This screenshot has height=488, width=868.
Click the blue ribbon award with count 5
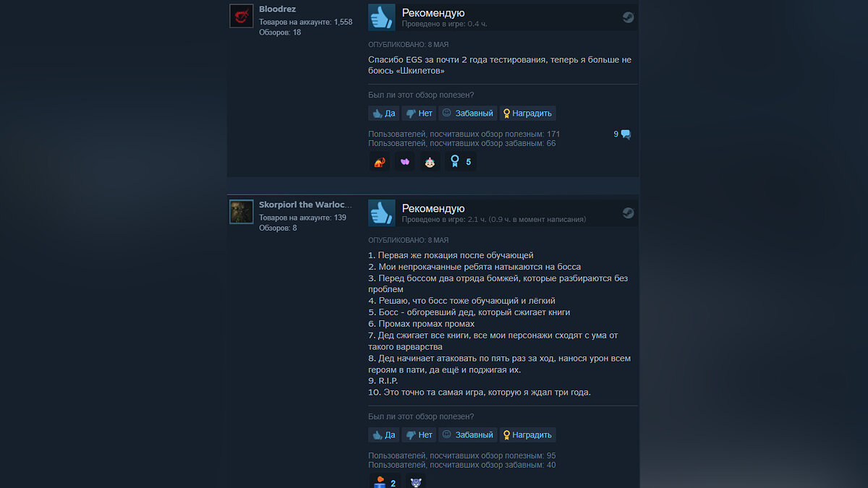[x=461, y=162]
